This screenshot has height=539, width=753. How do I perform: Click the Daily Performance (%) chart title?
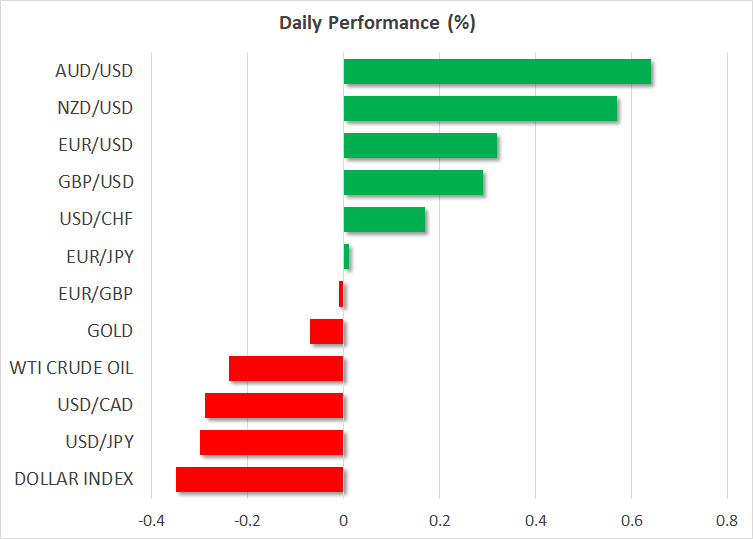point(376,23)
